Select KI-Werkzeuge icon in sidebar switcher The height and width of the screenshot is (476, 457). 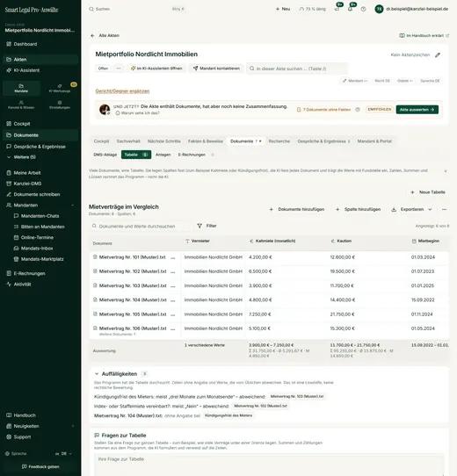pos(60,88)
